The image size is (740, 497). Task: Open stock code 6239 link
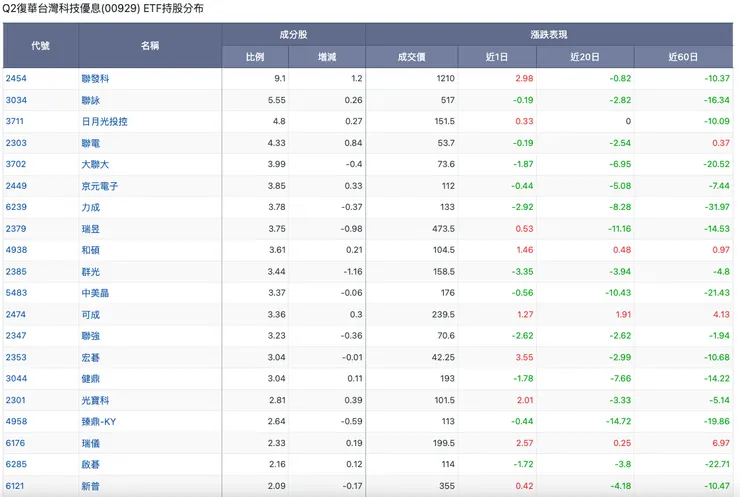(x=16, y=207)
